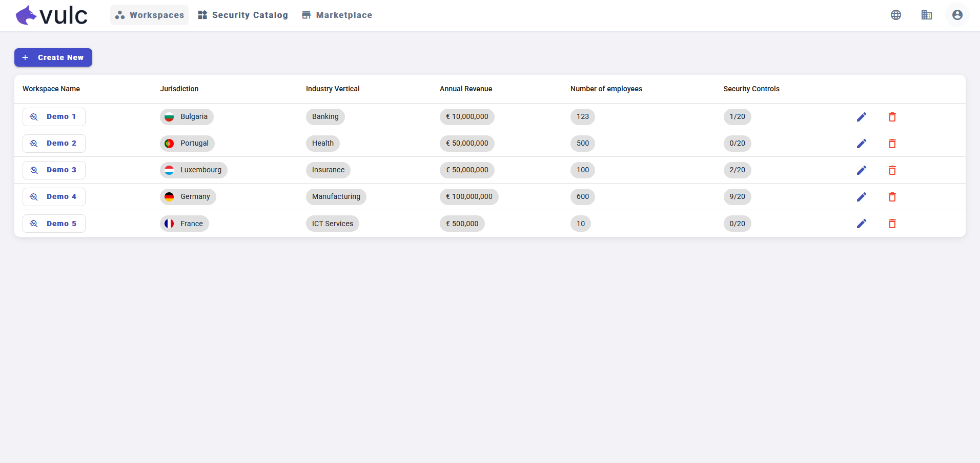980x463 pixels.
Task: Click the Create New button
Action: (53, 57)
